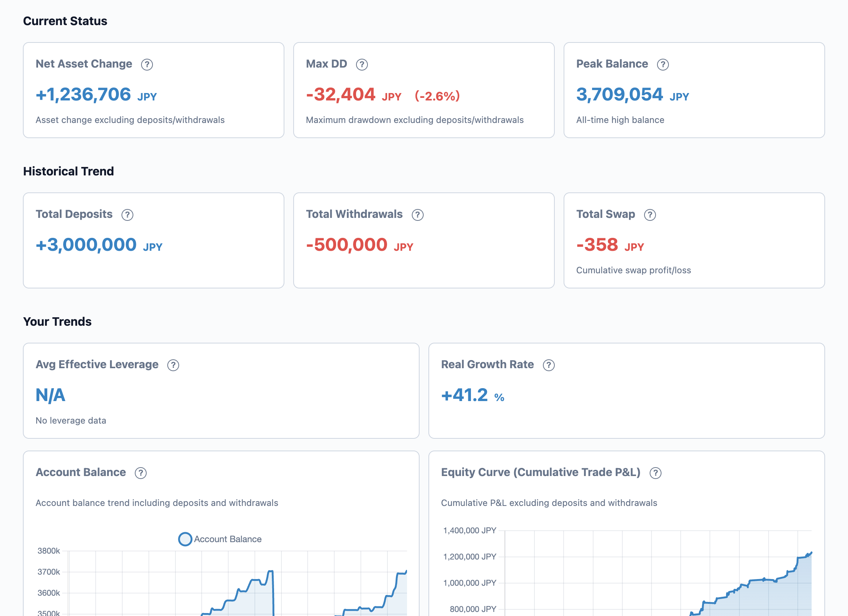Image resolution: width=848 pixels, height=616 pixels.
Task: Click the (-2.6%) drawdown percentage
Action: click(437, 96)
